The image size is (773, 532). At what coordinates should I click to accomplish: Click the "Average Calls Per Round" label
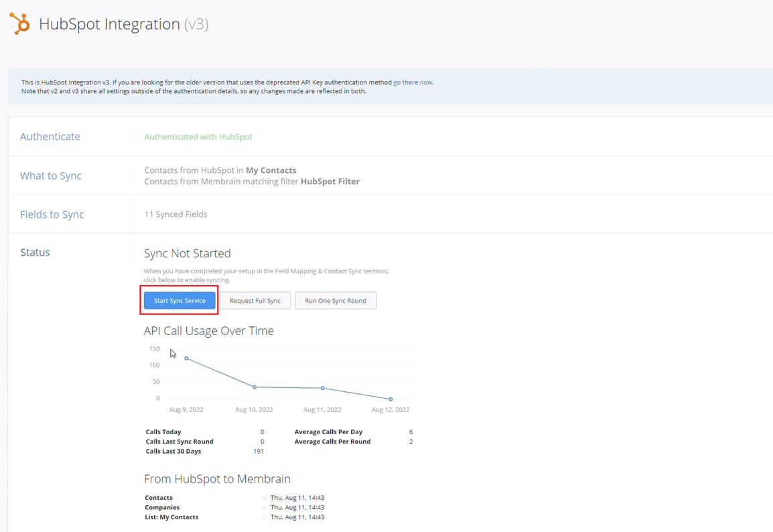point(332,442)
